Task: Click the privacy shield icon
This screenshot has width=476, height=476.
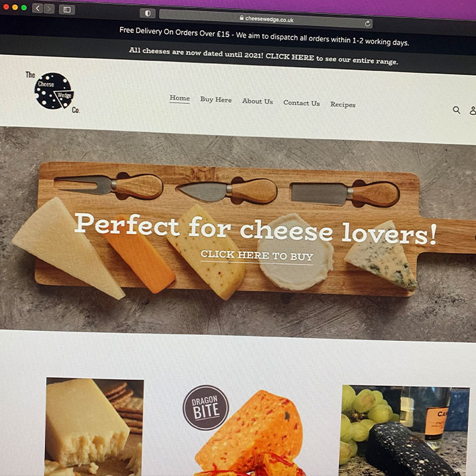Action: (x=148, y=13)
